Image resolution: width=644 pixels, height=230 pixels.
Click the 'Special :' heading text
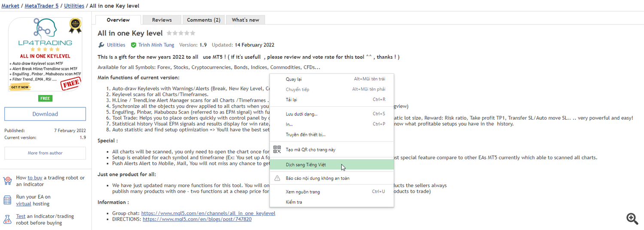coord(108,141)
